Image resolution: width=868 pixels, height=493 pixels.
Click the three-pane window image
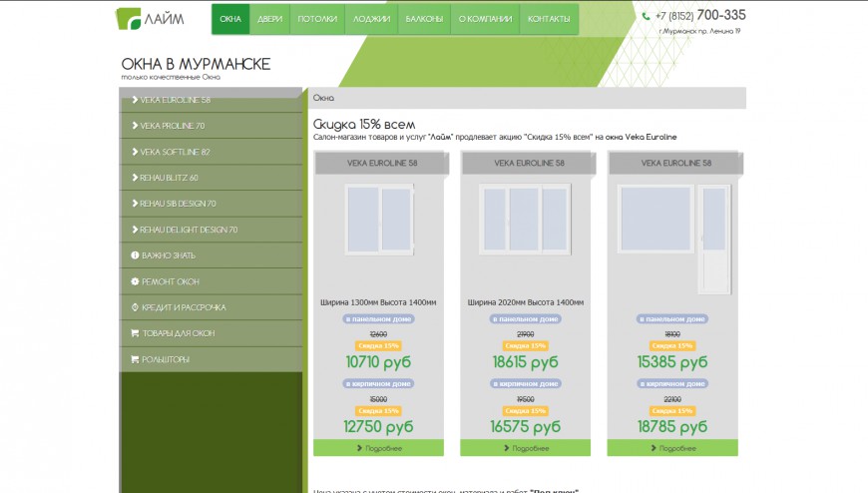click(525, 220)
